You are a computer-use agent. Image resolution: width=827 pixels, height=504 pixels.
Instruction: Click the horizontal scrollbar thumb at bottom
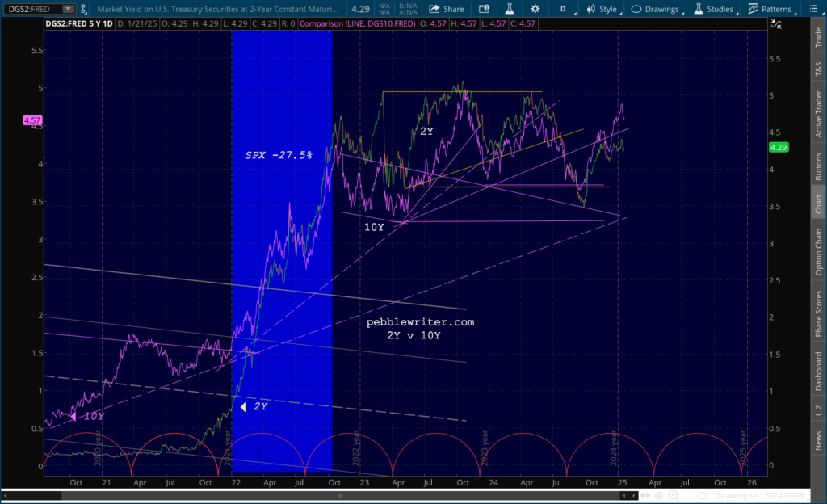[x=341, y=496]
